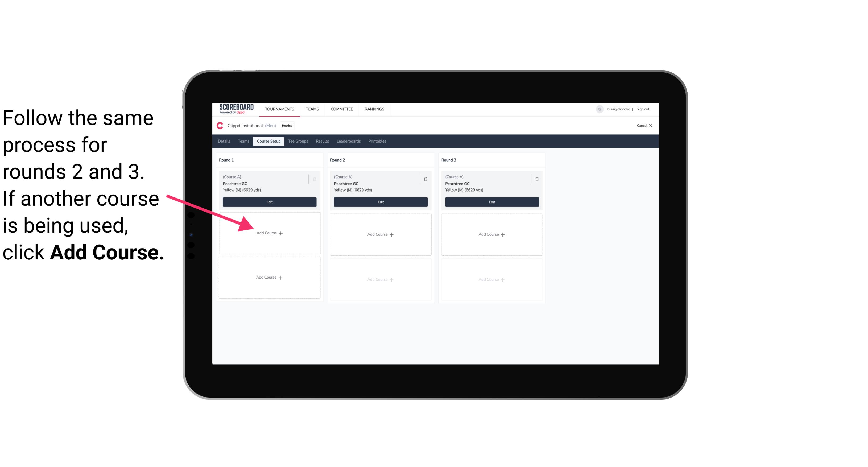Click the Tournaments menu item
The height and width of the screenshot is (467, 868).
click(x=279, y=109)
